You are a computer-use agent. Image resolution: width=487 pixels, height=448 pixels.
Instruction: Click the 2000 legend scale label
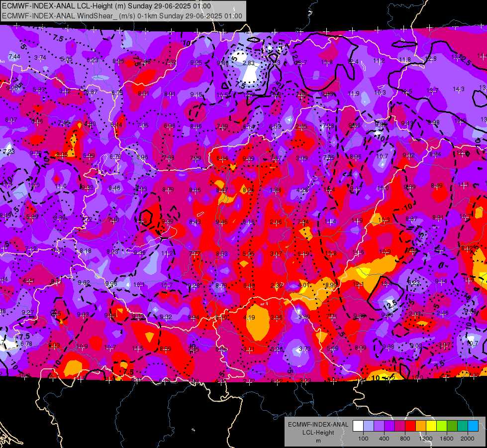[x=468, y=439]
